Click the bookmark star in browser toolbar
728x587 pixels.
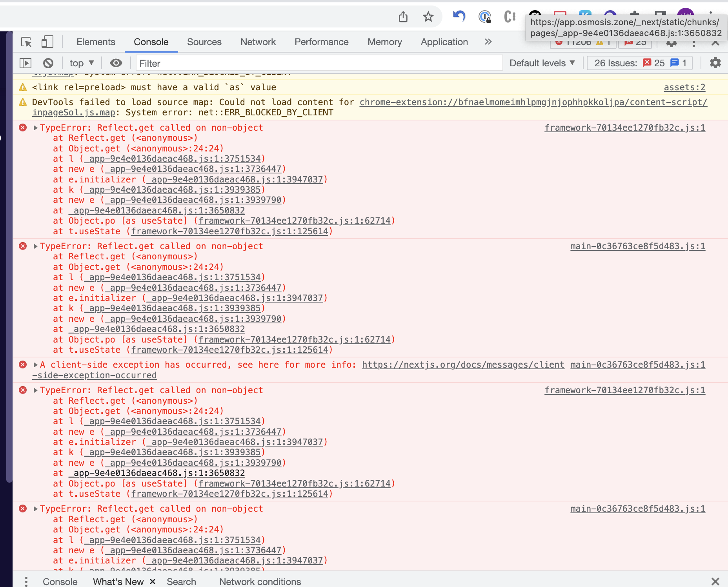pyautogui.click(x=428, y=17)
